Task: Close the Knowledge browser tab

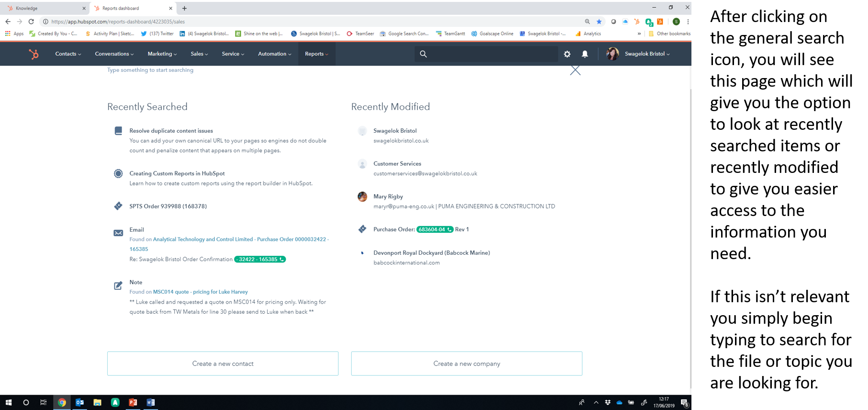Action: pos(84,8)
